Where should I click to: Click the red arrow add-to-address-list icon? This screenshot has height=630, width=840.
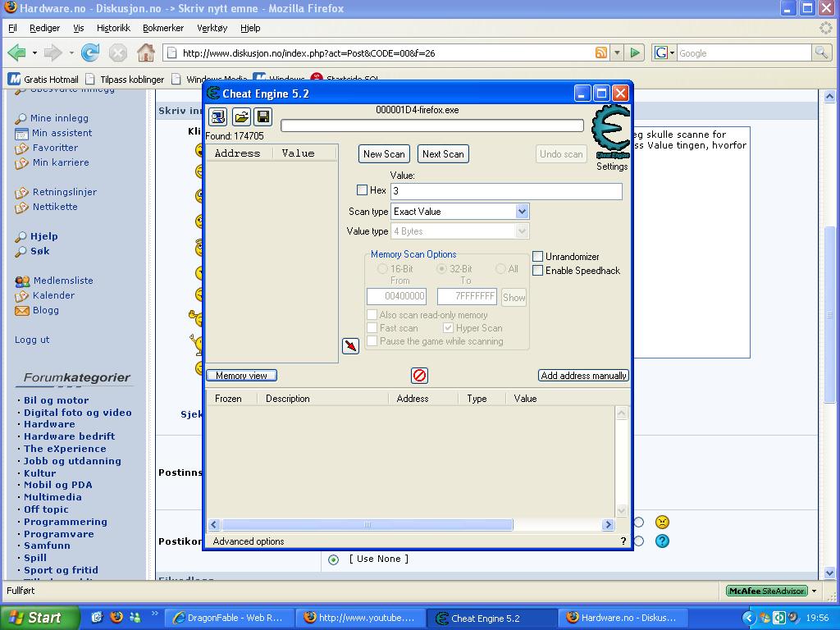click(350, 346)
